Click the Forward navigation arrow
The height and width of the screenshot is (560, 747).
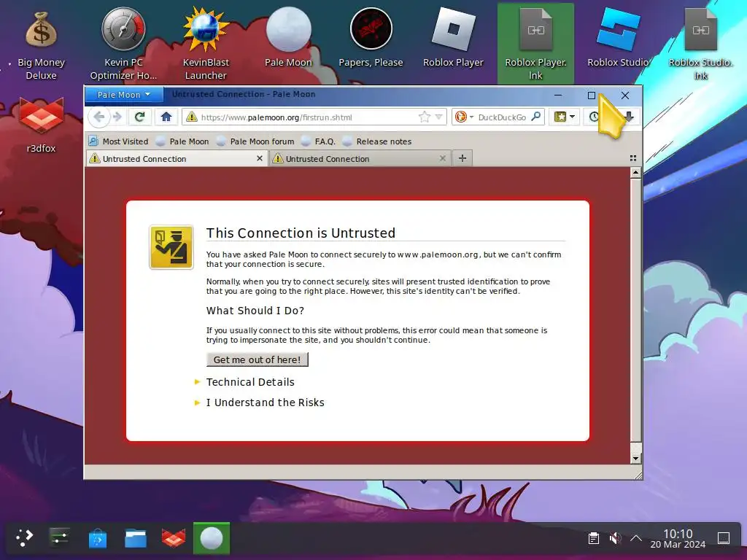[117, 117]
